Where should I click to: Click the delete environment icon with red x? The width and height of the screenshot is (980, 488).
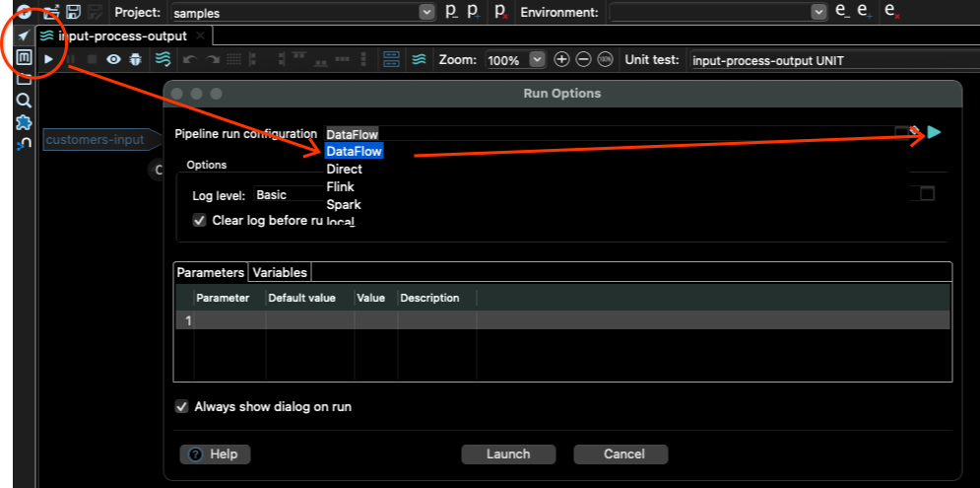890,12
